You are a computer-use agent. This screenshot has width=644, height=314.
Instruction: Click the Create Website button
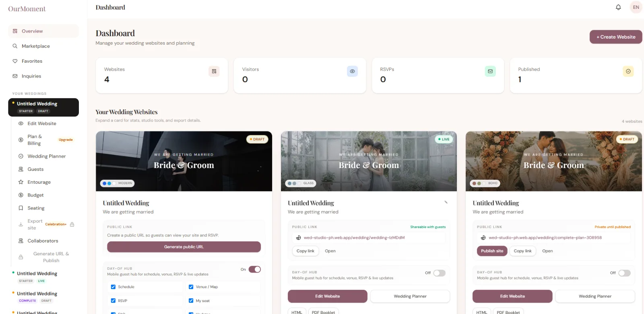click(x=616, y=37)
